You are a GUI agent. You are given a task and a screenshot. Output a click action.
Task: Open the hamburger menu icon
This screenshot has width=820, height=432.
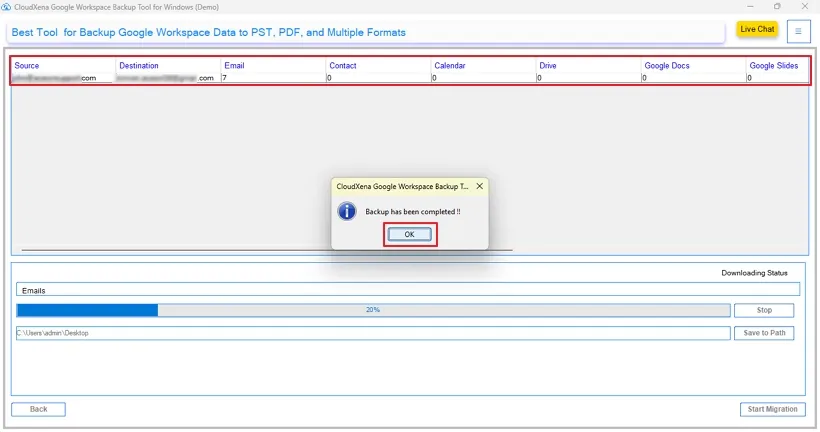(798, 31)
